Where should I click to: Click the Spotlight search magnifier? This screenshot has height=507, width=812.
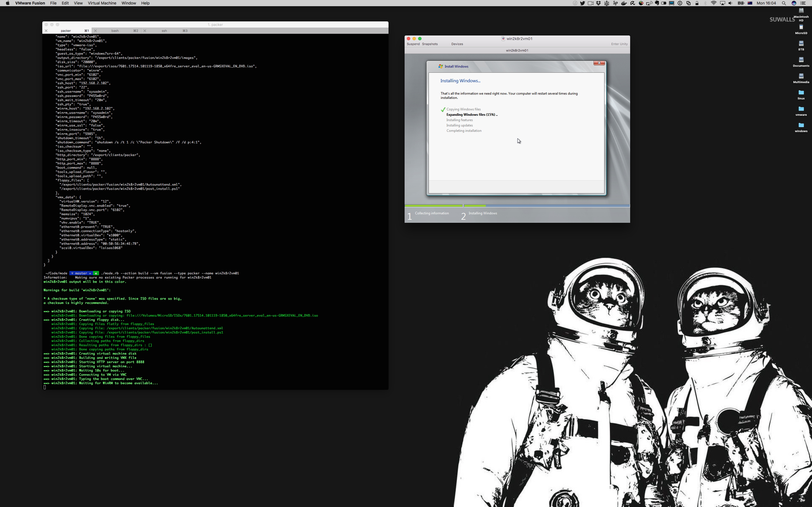(784, 3)
